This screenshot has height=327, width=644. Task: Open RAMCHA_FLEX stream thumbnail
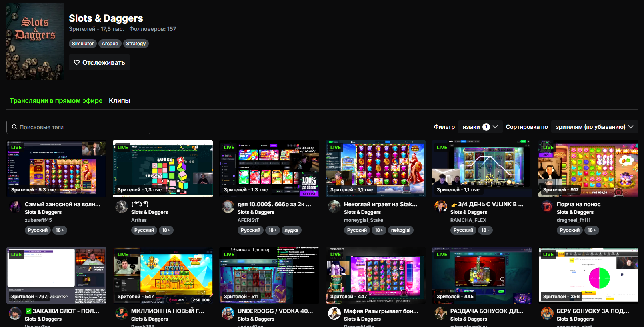[482, 169]
